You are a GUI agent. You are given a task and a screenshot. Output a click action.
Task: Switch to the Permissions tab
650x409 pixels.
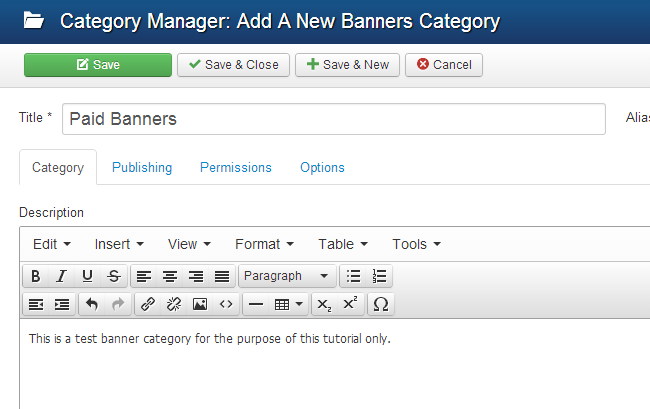[x=236, y=168]
